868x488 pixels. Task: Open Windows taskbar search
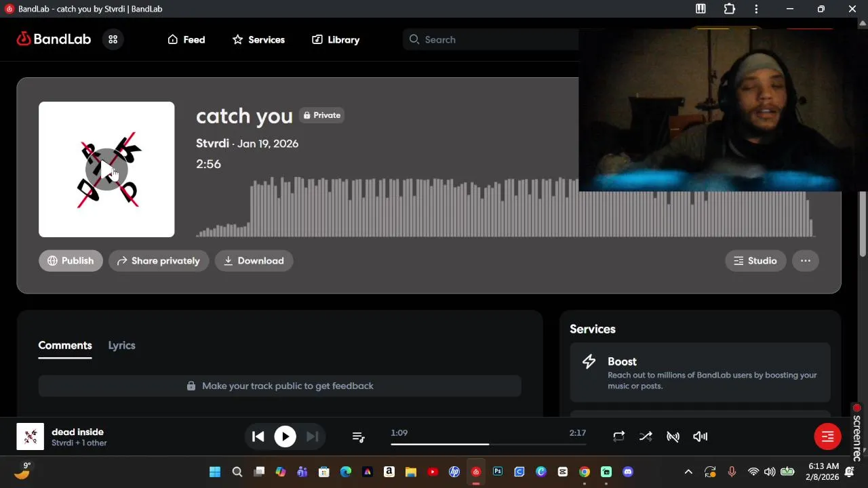click(x=237, y=472)
